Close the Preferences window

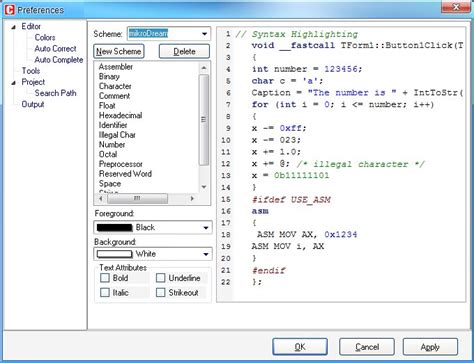tap(456, 7)
